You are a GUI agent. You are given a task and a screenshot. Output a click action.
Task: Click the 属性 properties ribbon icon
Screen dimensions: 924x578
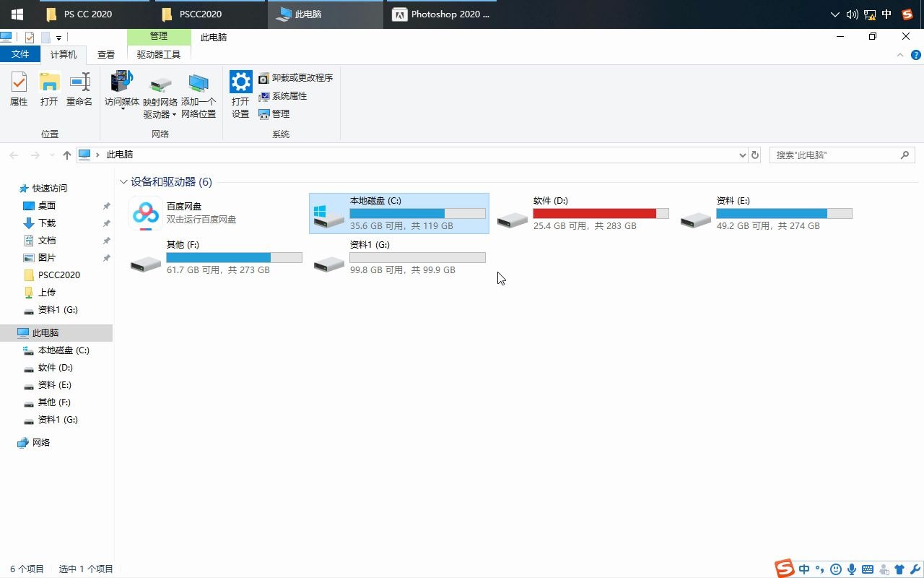[19, 89]
